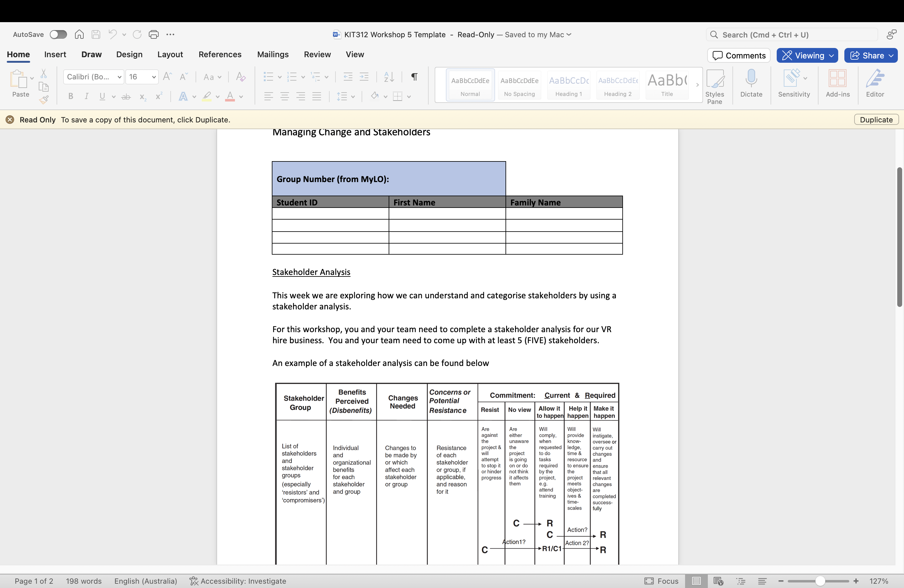
Task: Toggle the AutoSave switch
Action: pyautogui.click(x=58, y=34)
